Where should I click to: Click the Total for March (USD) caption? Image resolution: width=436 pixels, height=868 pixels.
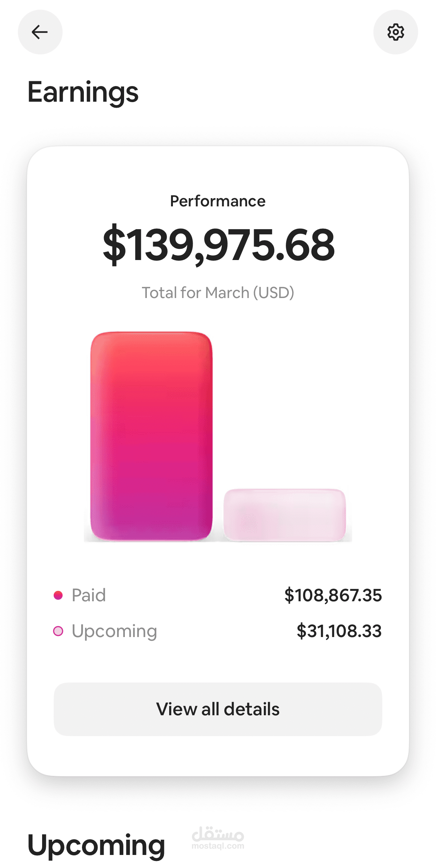pyautogui.click(x=218, y=293)
